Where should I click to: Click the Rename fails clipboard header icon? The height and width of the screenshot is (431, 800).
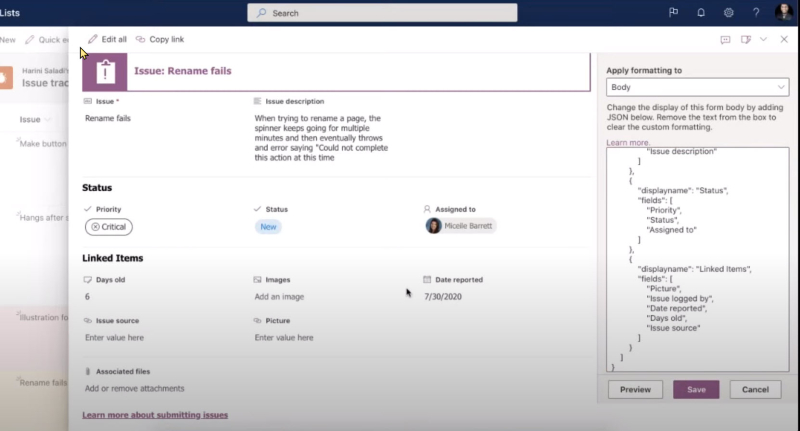[105, 71]
